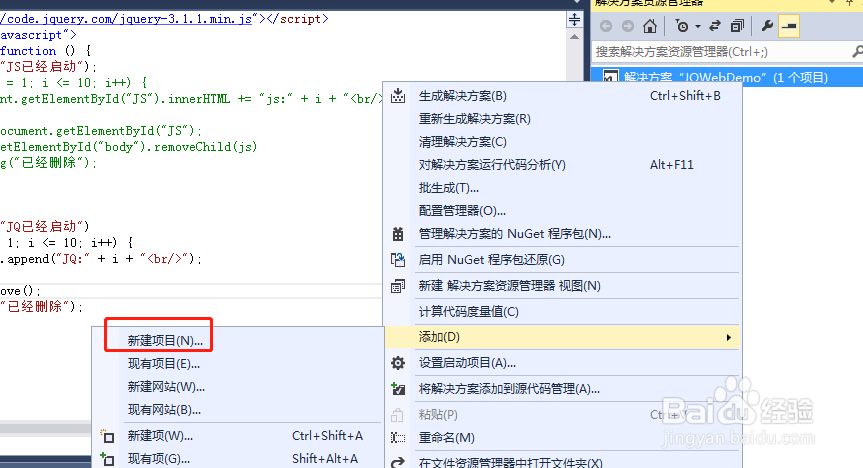Image resolution: width=863 pixels, height=468 pixels.
Task: Open pending changes filter clock icon
Action: click(682, 26)
